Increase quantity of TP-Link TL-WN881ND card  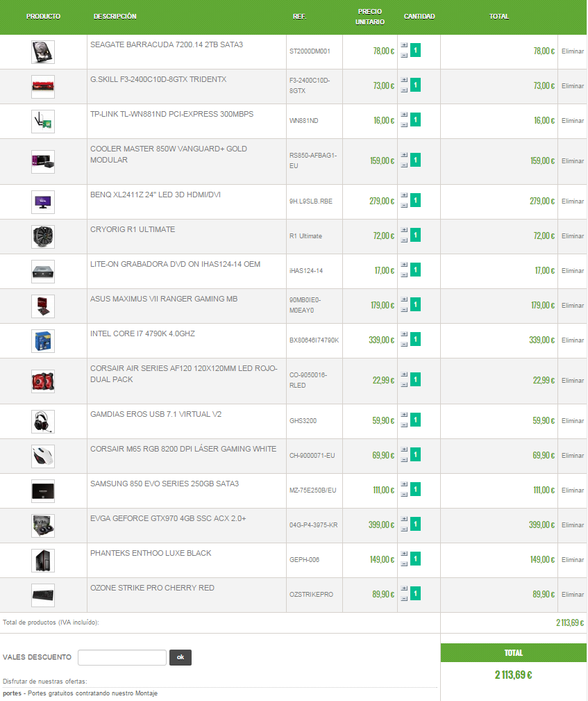coord(404,115)
